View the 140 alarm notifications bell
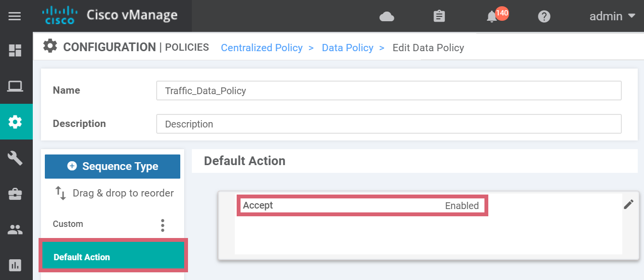The height and width of the screenshot is (280, 644). click(x=492, y=17)
